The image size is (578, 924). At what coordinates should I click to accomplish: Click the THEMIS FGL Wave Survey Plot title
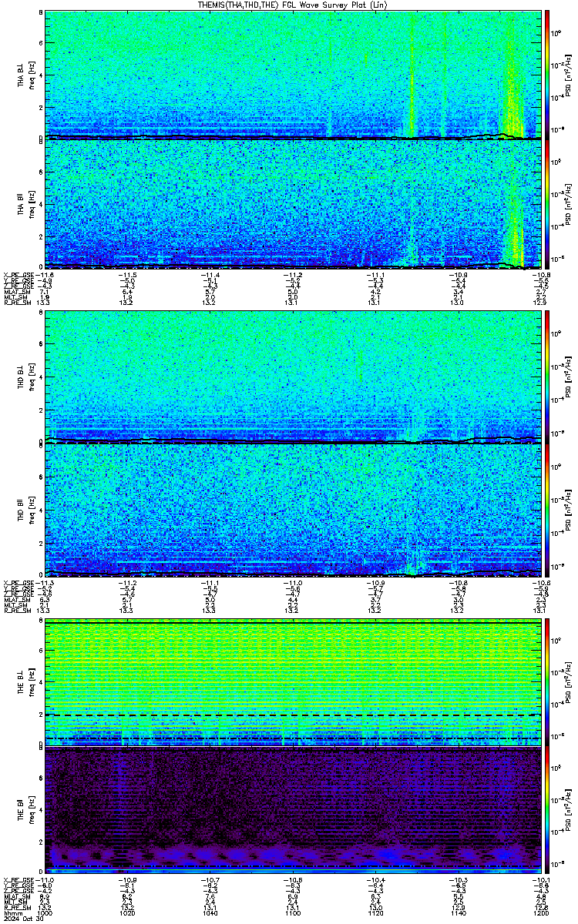[x=294, y=5]
